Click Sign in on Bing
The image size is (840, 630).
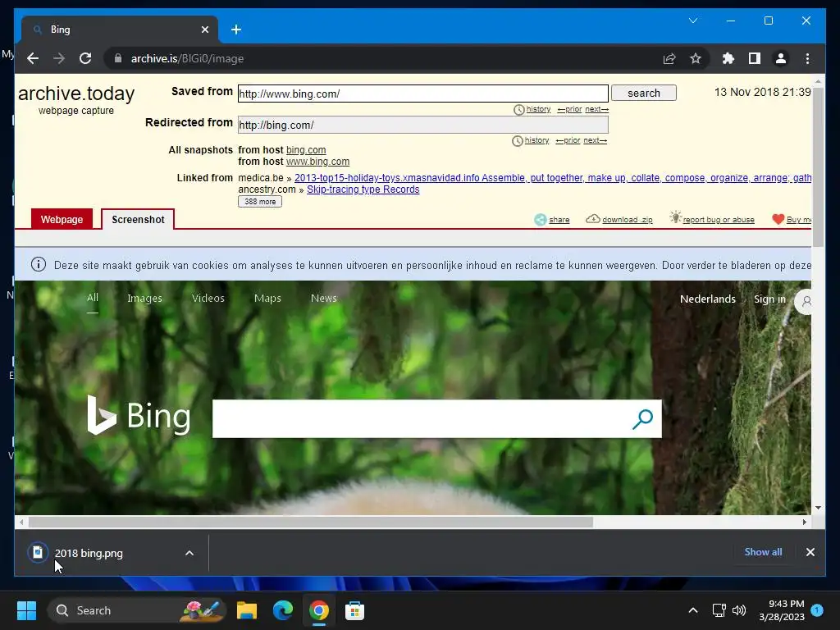pyautogui.click(x=769, y=299)
